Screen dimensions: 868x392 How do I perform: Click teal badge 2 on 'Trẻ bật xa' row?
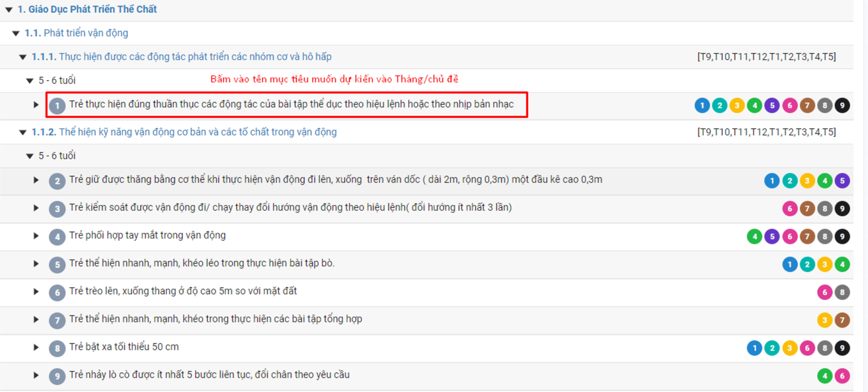pos(772,348)
